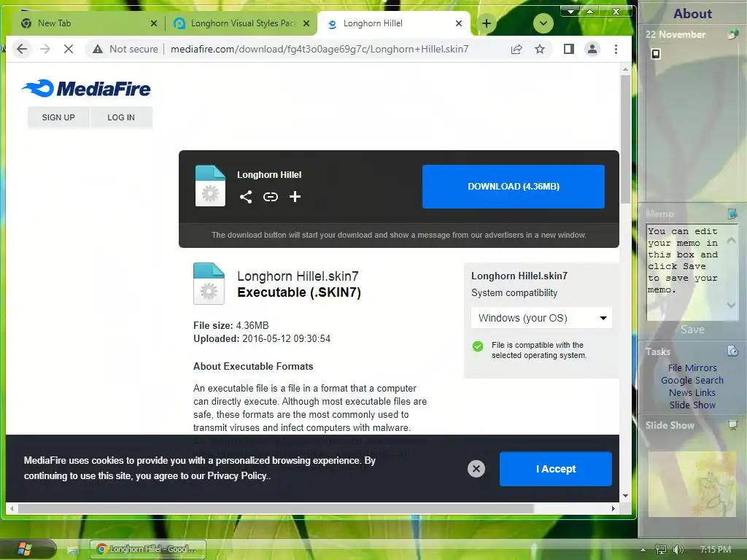
Task: Stop page loading with the X button
Action: point(69,49)
